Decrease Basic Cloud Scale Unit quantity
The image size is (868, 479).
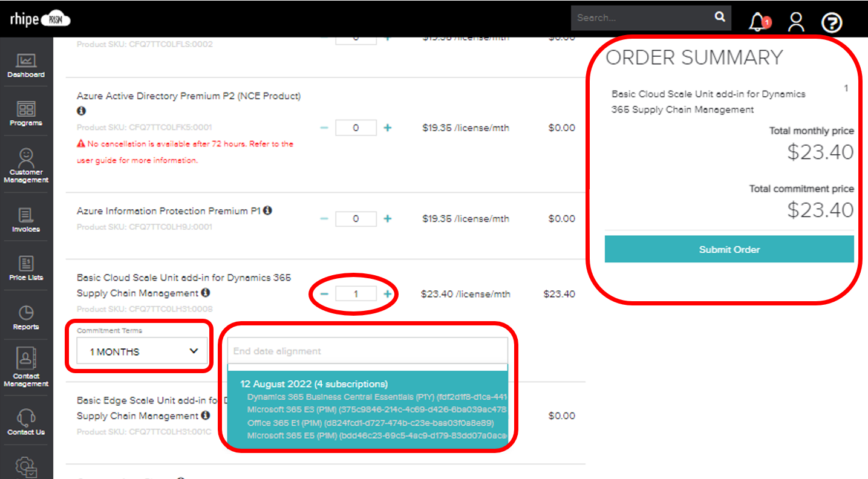tap(324, 294)
